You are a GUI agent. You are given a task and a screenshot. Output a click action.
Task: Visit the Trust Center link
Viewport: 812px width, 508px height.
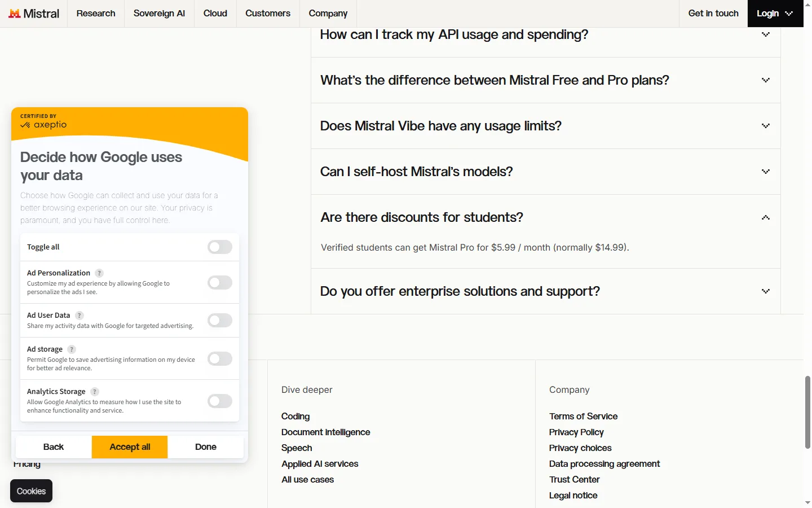click(x=575, y=480)
